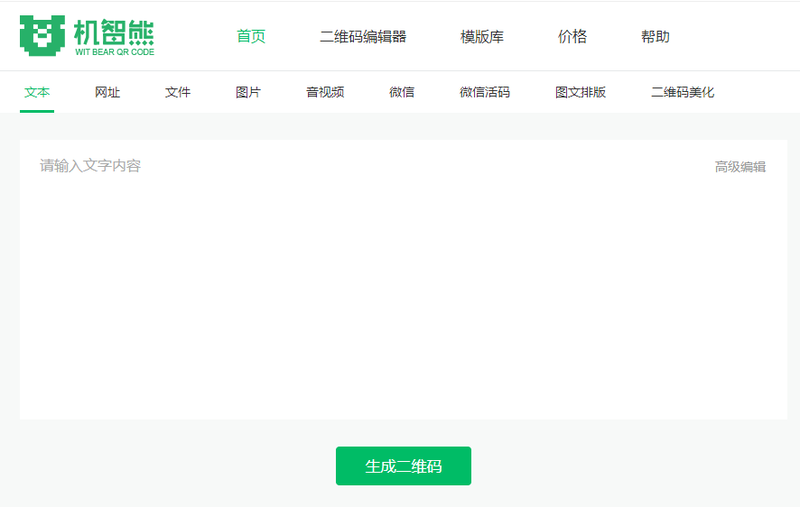Open the 二维码编辑器 menu item
Screen dimensions: 800x507
(363, 37)
